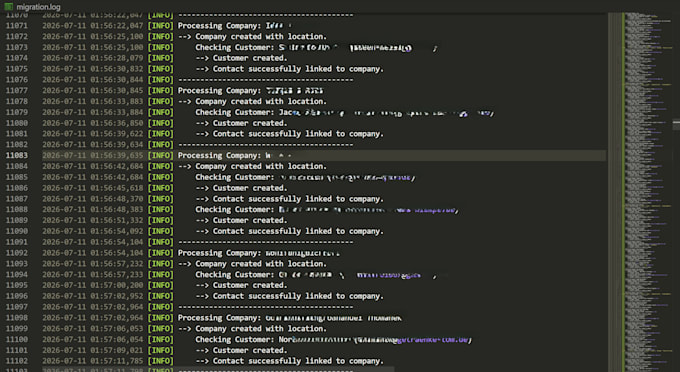
Task: Click line number 11073
Action: coord(16,47)
